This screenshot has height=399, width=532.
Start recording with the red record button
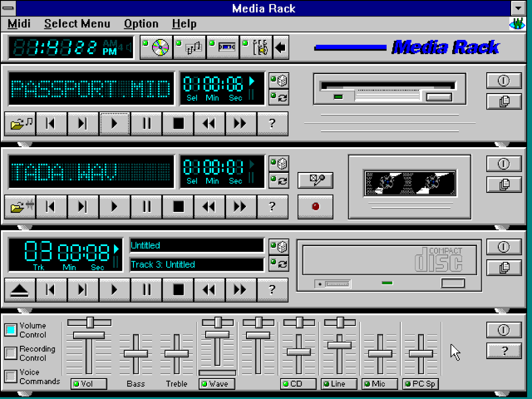coord(315,206)
